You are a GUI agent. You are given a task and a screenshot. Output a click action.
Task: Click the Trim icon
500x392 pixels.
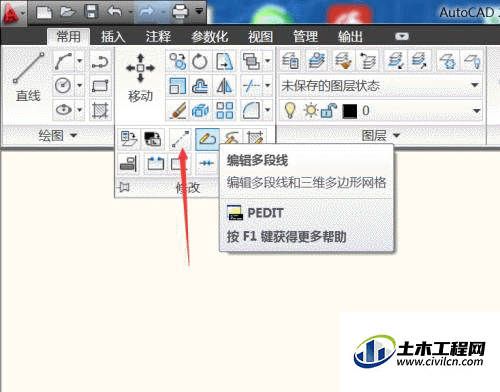251,86
